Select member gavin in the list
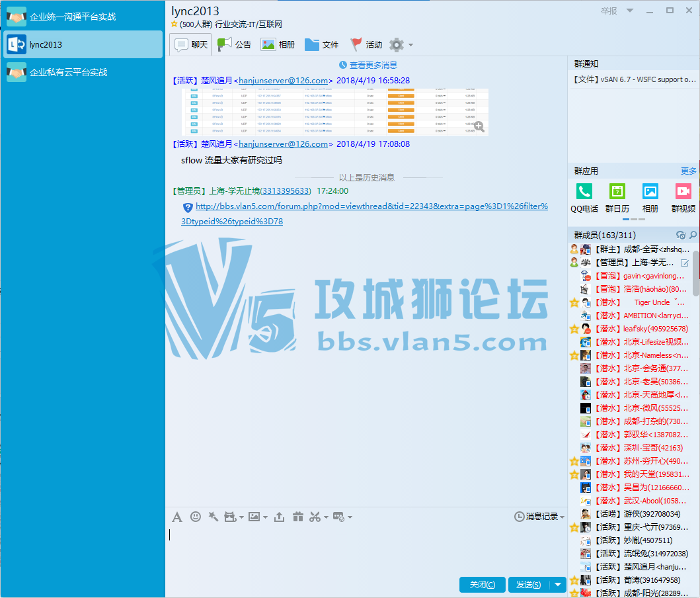 click(631, 276)
